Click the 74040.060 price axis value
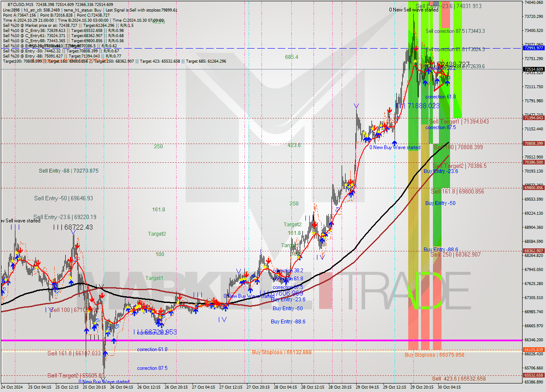 pyautogui.click(x=534, y=3)
